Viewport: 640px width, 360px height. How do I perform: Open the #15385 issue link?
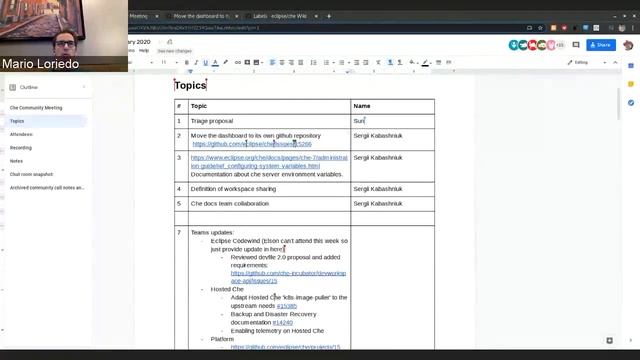point(287,306)
